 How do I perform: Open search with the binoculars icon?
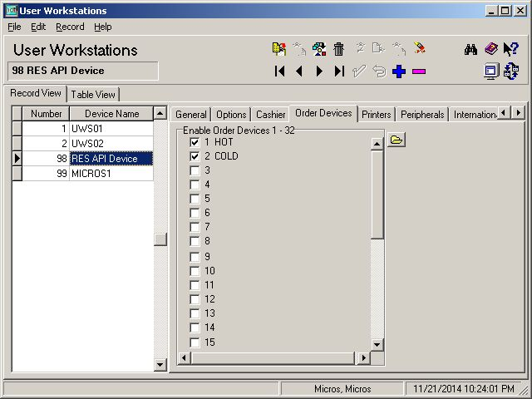470,50
